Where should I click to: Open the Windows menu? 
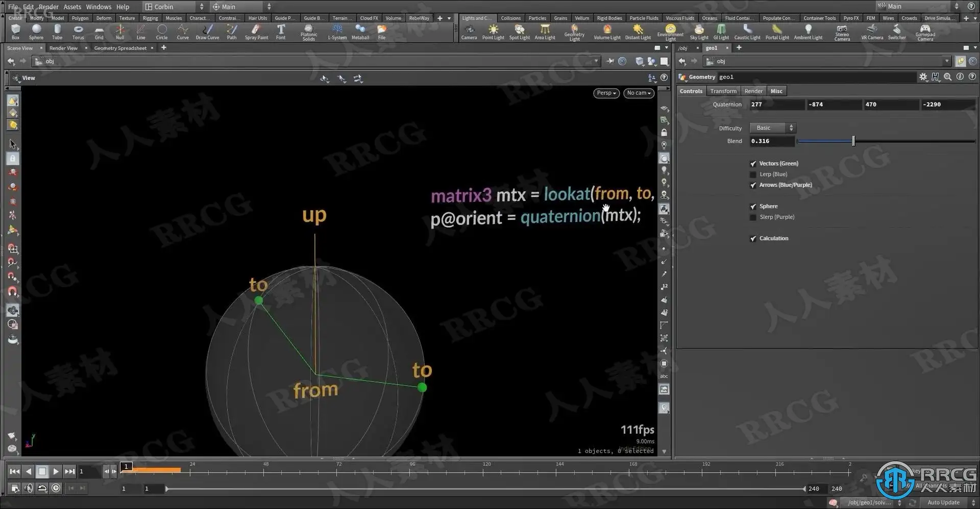click(99, 7)
